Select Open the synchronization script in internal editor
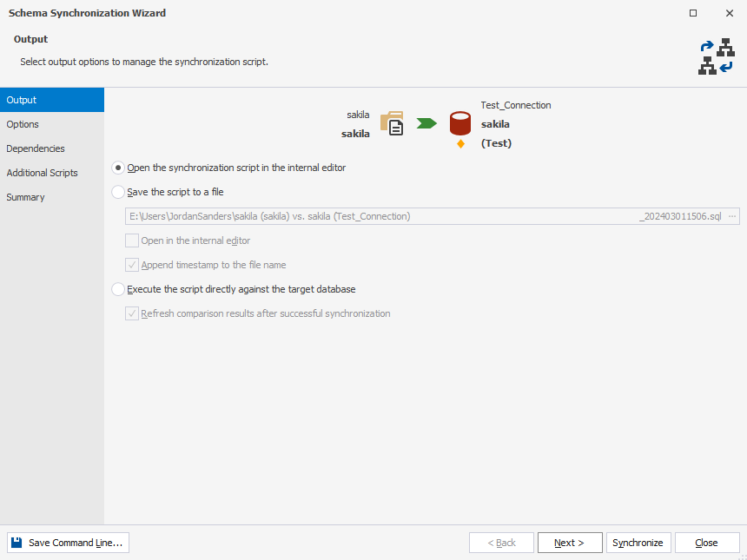 coord(118,168)
